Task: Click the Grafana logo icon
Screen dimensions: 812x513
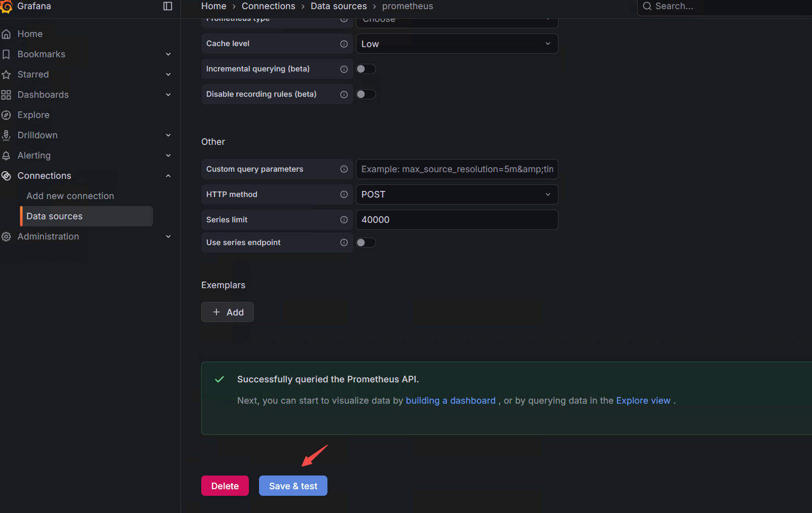Action: tap(6, 6)
